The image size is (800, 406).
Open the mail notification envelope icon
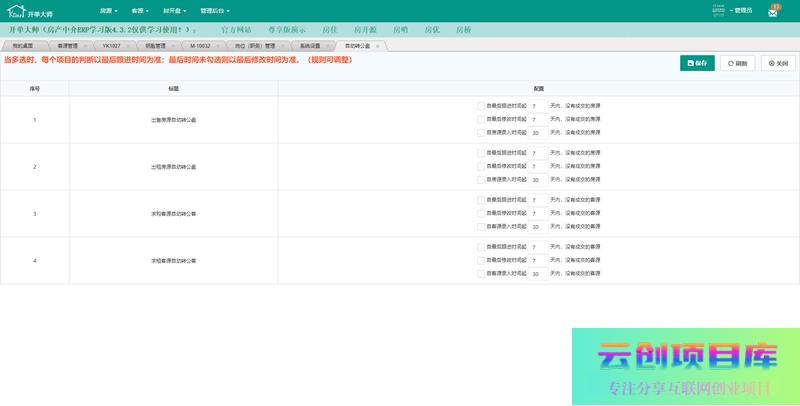[x=773, y=11]
